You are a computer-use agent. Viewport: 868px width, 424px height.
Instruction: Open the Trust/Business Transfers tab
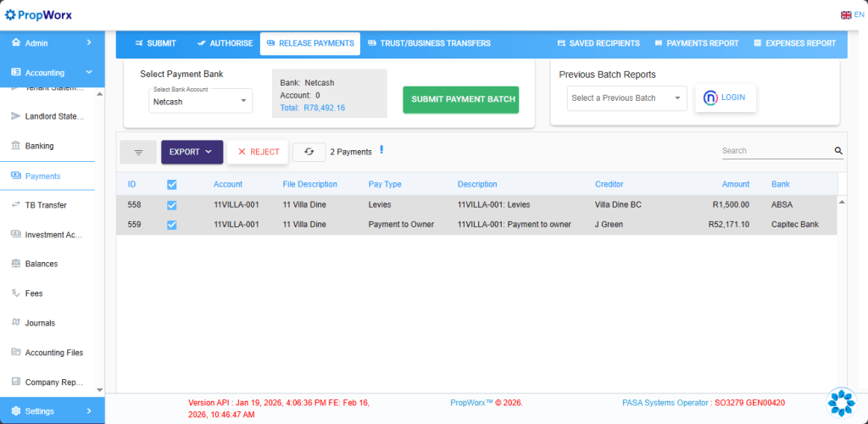click(429, 43)
